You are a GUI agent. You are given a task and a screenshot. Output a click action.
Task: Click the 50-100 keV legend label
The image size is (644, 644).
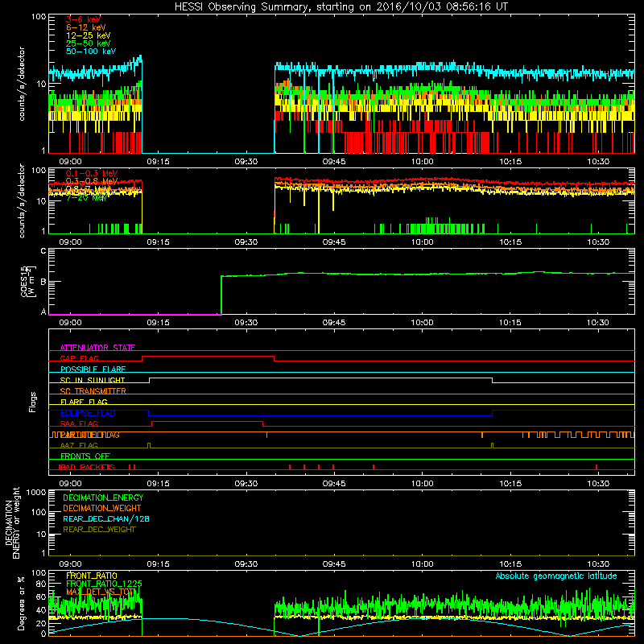coord(91,52)
